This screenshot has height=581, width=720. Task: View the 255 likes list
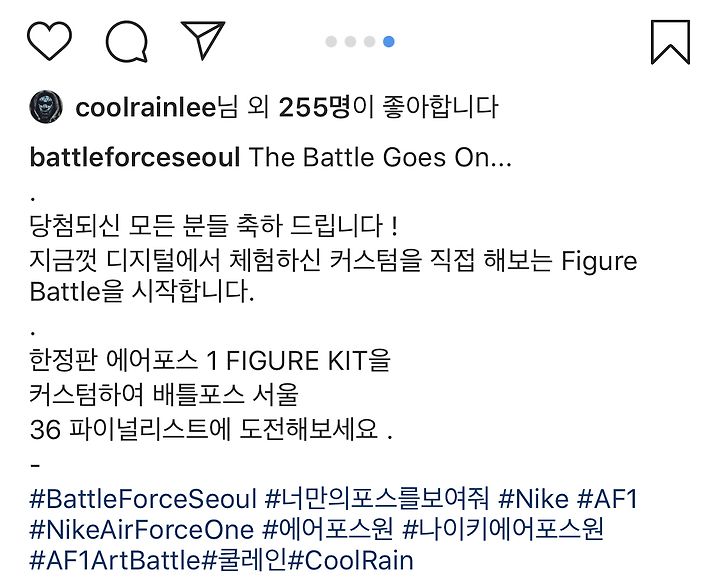coord(315,107)
